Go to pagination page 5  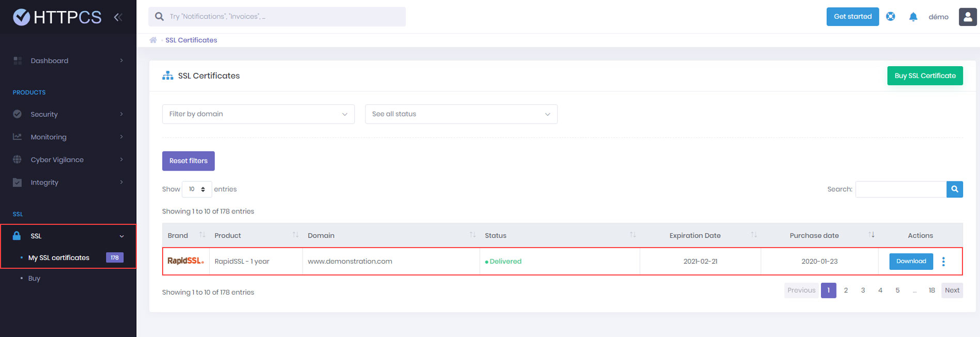point(897,290)
